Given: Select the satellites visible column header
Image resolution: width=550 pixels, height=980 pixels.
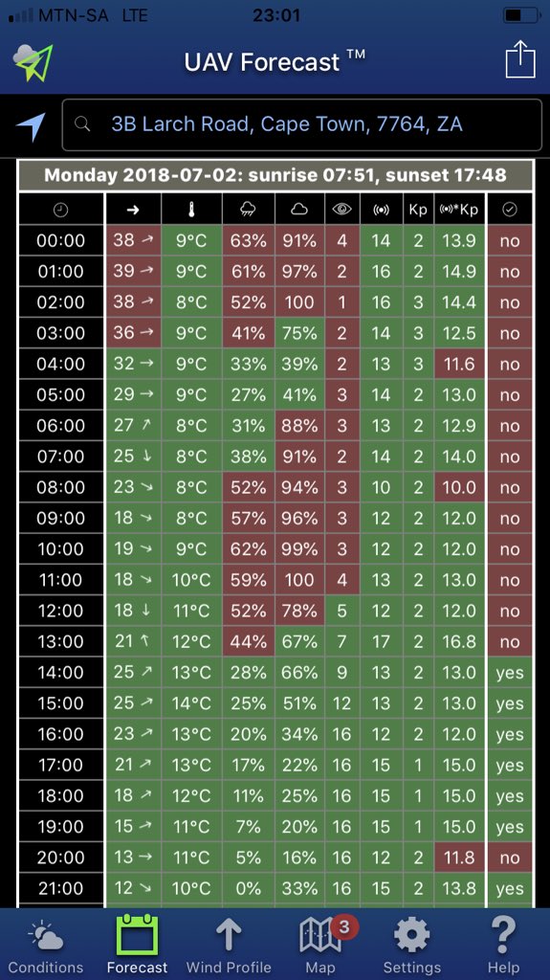Looking at the screenshot, I should pyautogui.click(x=382, y=210).
